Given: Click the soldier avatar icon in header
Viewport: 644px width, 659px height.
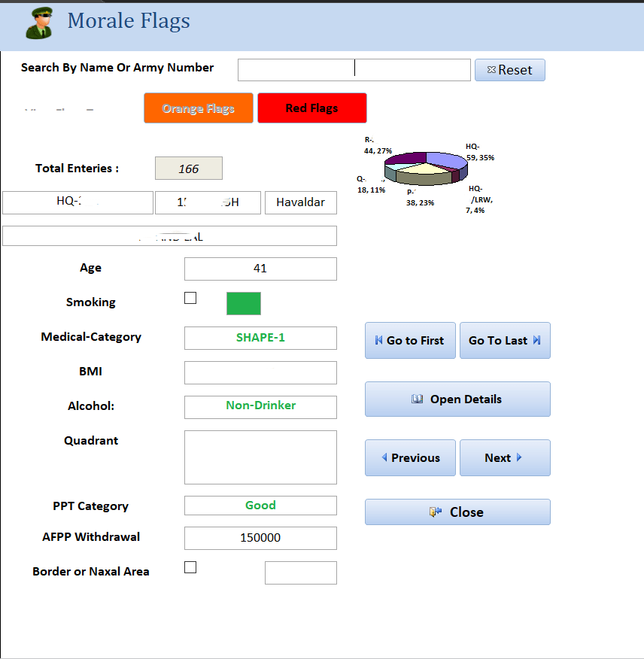Looking at the screenshot, I should (40, 23).
